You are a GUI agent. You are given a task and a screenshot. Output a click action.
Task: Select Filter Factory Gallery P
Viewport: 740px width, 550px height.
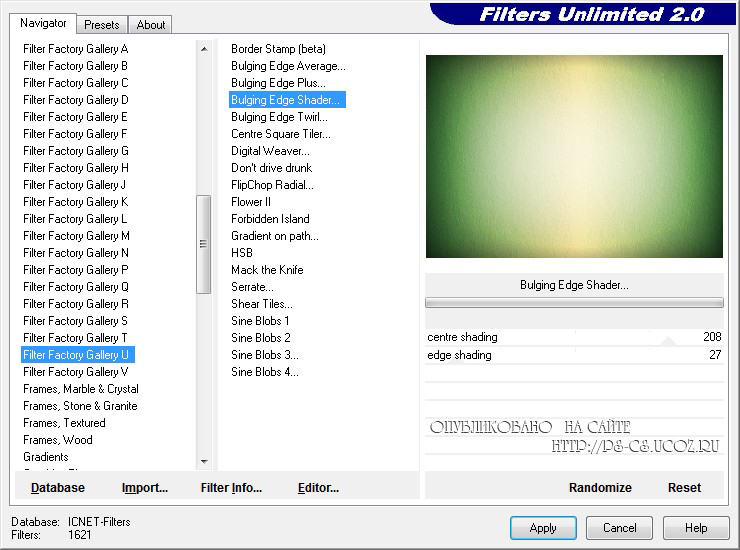point(76,270)
